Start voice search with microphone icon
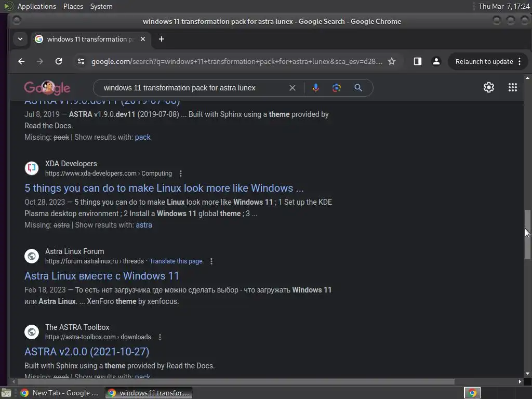This screenshot has height=399, width=532. pos(315,88)
